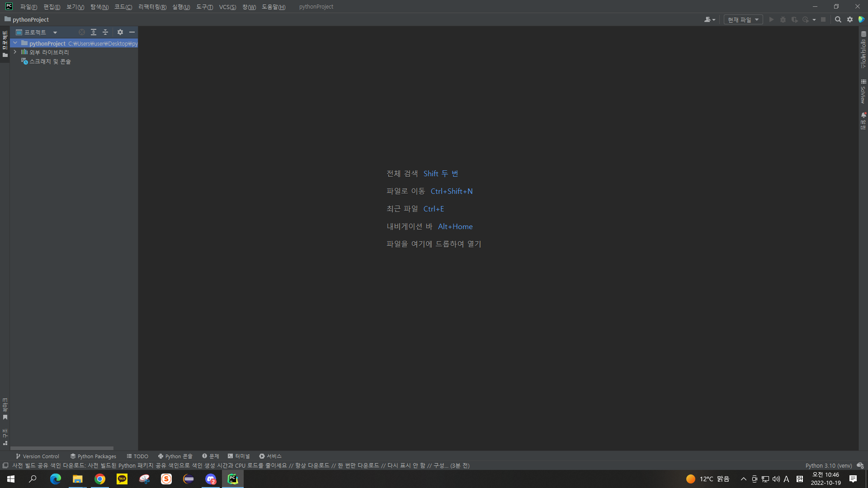
Task: Toggle the 북마크 tool window on the left stripe
Action: coord(5,408)
